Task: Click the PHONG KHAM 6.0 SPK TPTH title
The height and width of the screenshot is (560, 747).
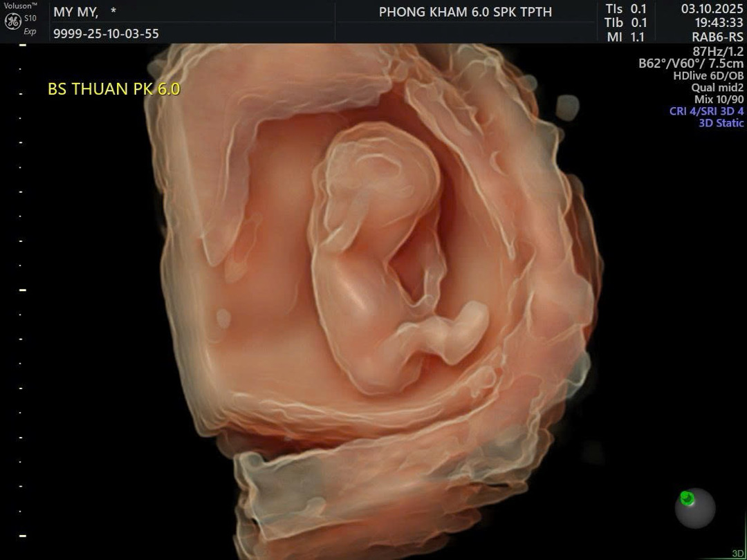Action: pyautogui.click(x=465, y=12)
